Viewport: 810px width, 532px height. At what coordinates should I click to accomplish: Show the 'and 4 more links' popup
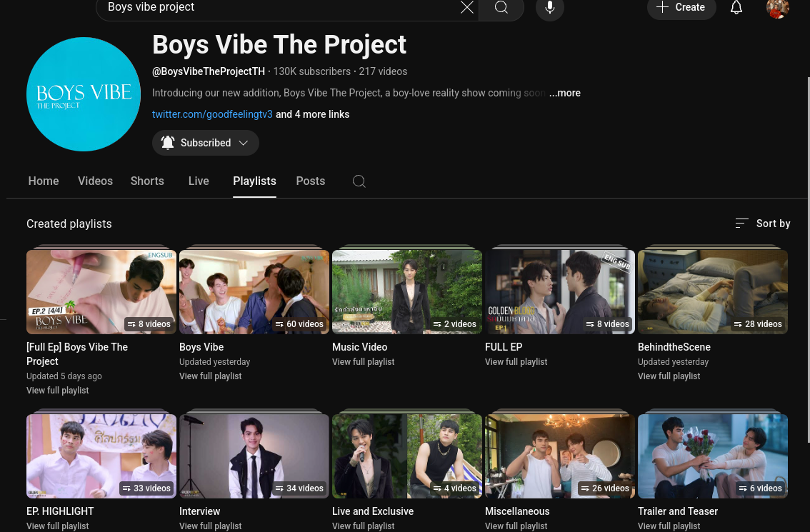(313, 114)
